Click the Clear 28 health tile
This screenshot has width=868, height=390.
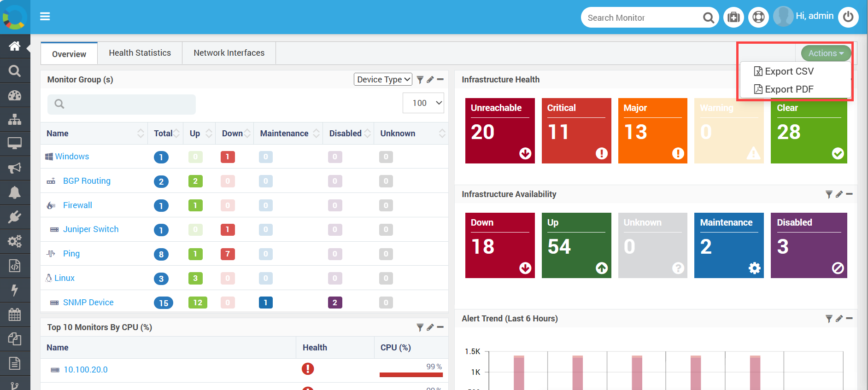[809, 131]
